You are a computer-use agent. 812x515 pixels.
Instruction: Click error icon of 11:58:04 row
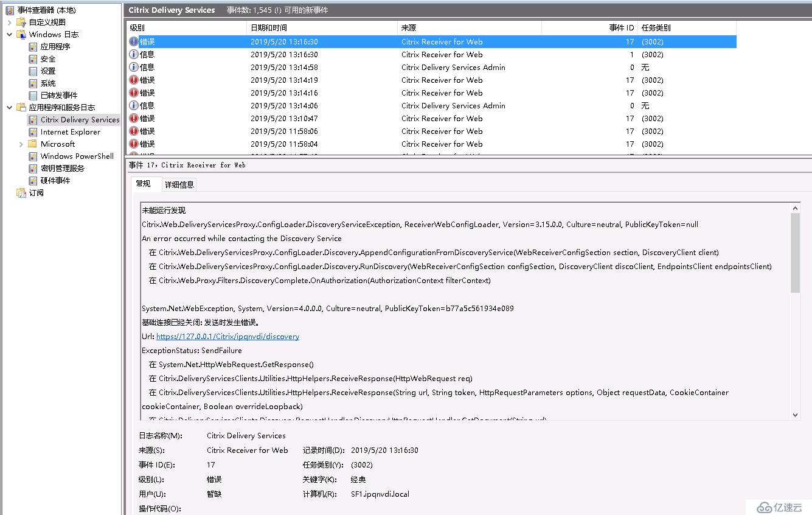[134, 144]
